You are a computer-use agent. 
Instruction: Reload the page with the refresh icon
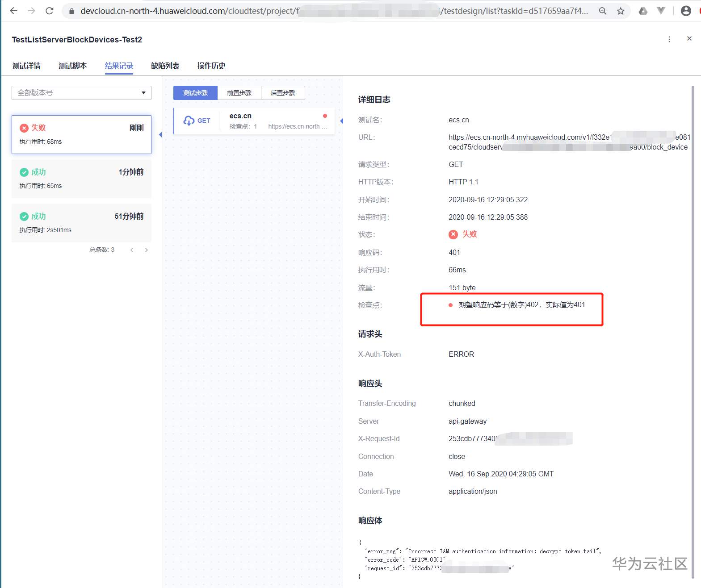pos(50,11)
